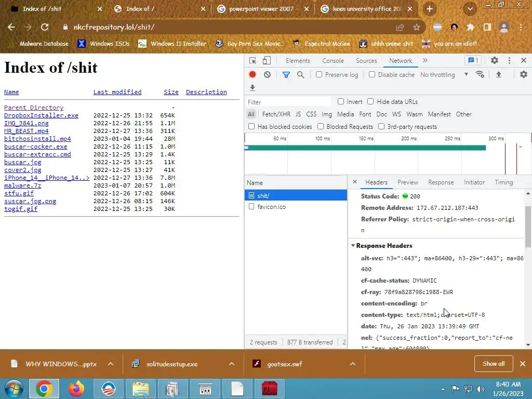Click the inspect element picker icon
Viewport: 532px width, 399px height.
coord(253,60)
